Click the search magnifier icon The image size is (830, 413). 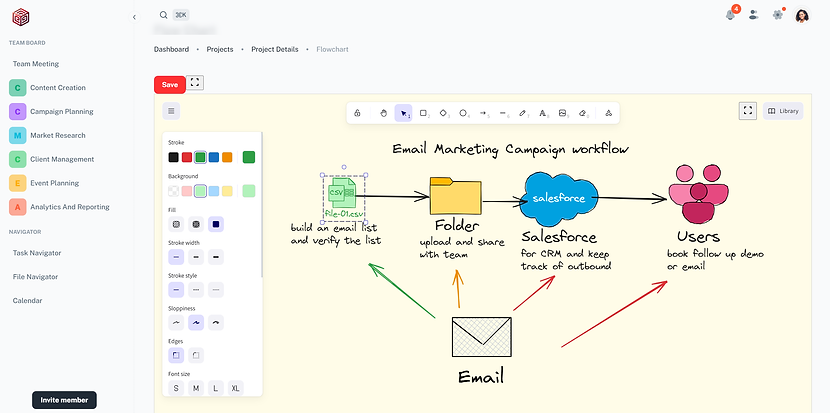(x=164, y=15)
